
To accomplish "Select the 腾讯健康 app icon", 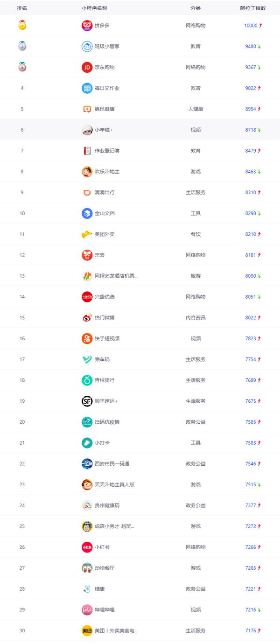I will (x=87, y=109).
